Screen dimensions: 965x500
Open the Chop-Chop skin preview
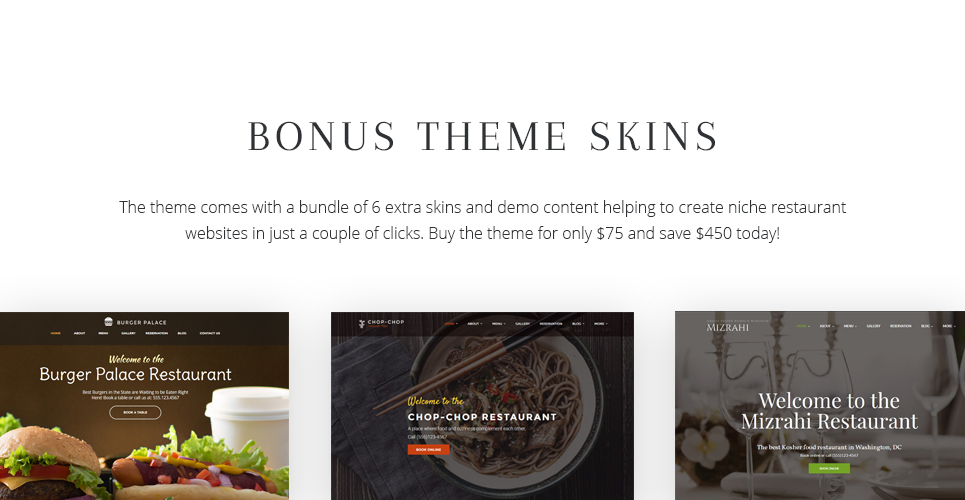coord(482,406)
